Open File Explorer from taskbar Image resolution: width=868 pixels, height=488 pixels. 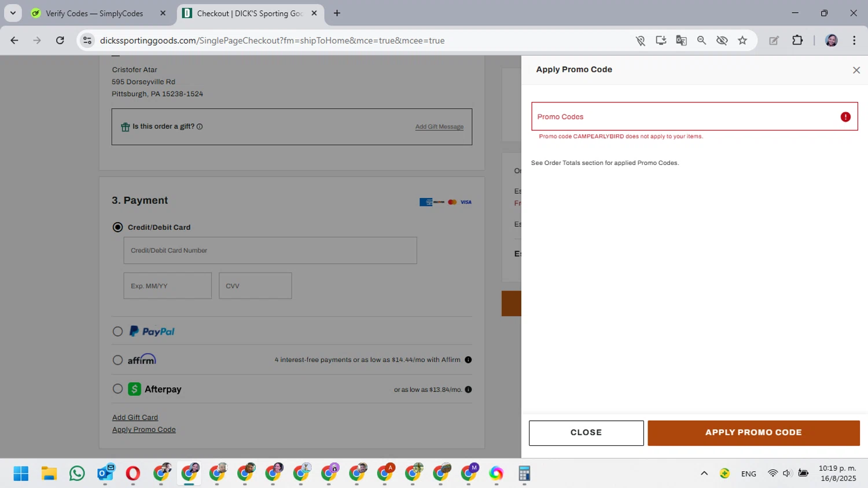(x=49, y=474)
